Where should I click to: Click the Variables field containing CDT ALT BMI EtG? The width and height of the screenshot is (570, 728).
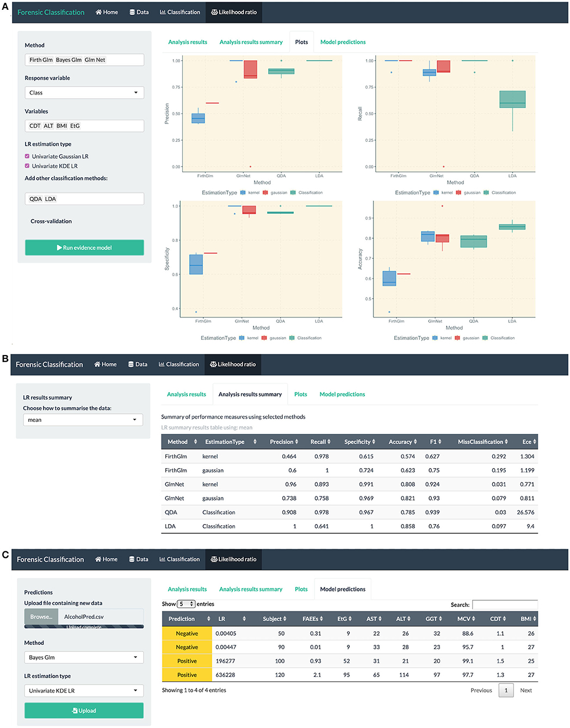click(x=84, y=126)
